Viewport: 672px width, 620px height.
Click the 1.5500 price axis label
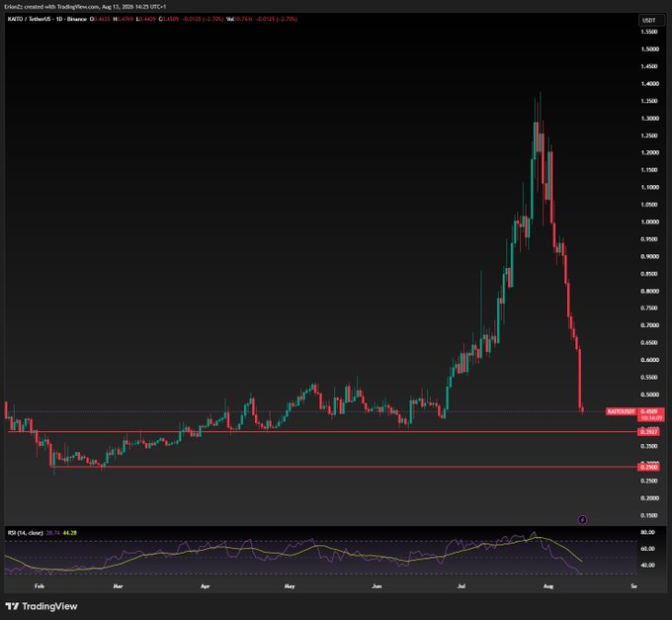[649, 32]
